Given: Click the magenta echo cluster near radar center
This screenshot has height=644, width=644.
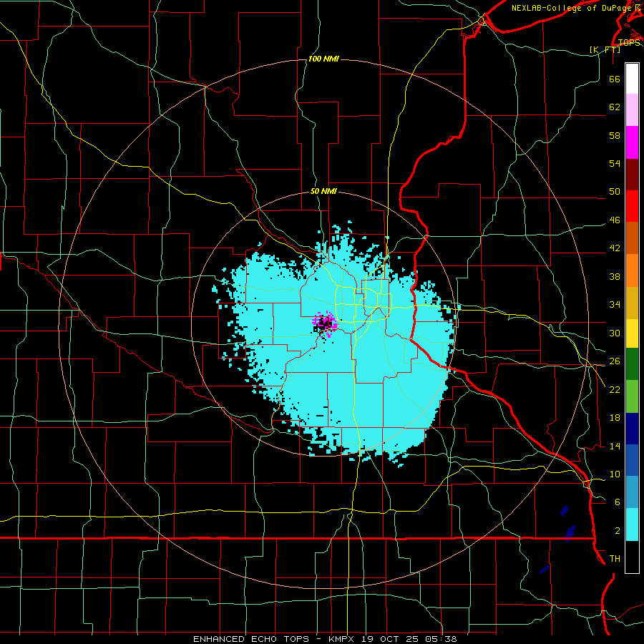Looking at the screenshot, I should (326, 323).
